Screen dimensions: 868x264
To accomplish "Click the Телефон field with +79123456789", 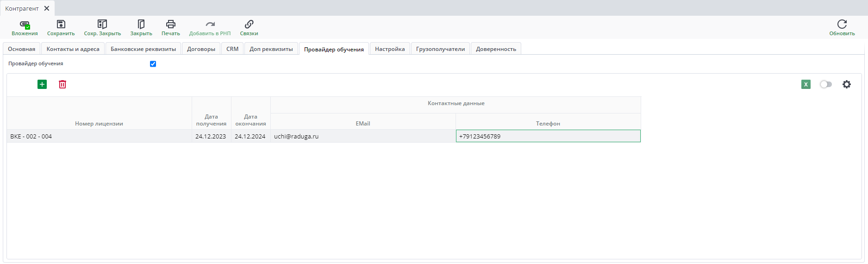I will [x=548, y=136].
